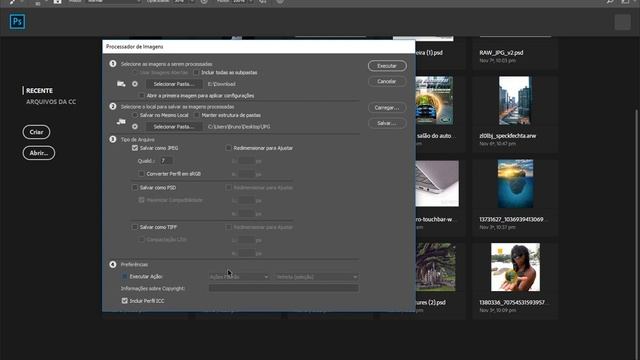The width and height of the screenshot is (640, 360).
Task: Enable Manter estrutura de pastas checkbox
Action: click(196, 116)
